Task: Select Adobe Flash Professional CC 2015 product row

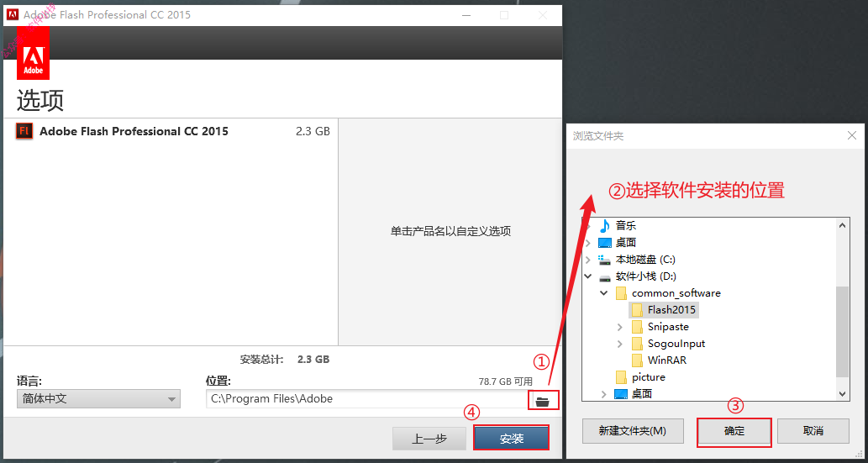Action: (171, 131)
